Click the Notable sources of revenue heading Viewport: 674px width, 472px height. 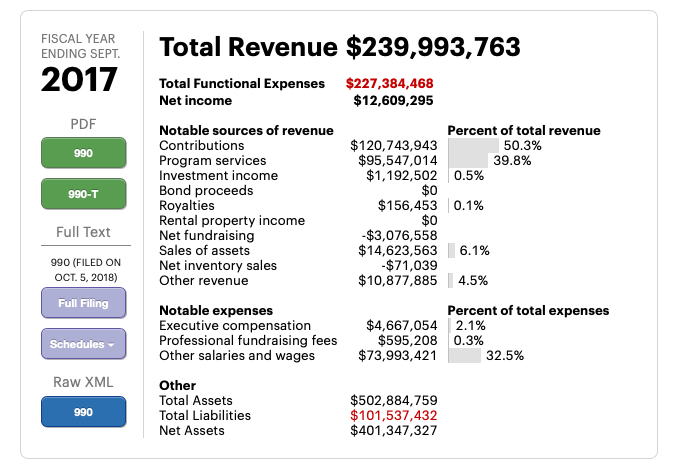tap(246, 131)
